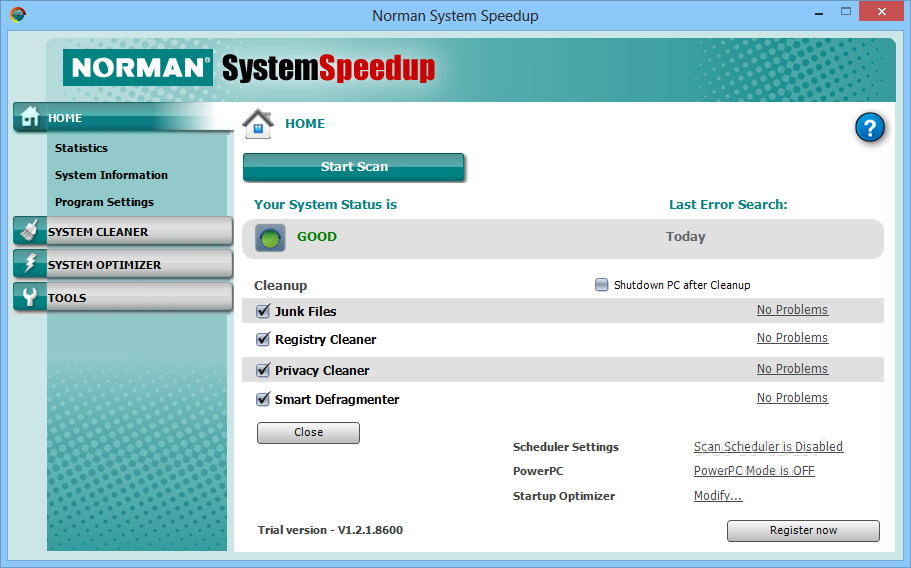Viewport: 911px width, 568px height.
Task: Click the wrench icon on Tools
Action: 30,296
